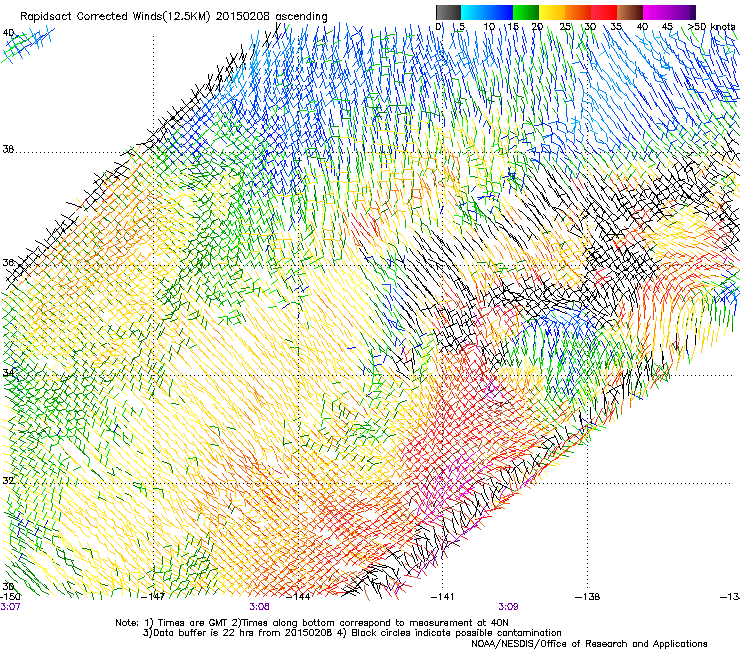
Task: Click the latitude label '38'
Action: [8, 150]
